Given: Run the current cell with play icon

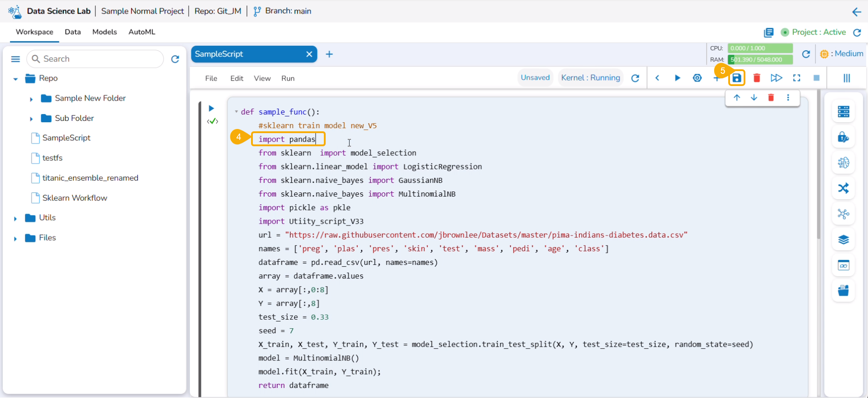Looking at the screenshot, I should [x=677, y=78].
